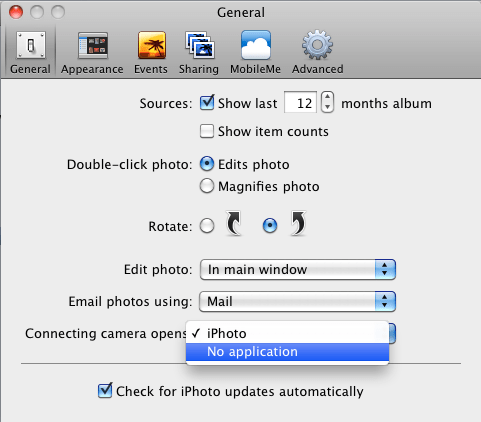Viewport: 481px width, 422px height.
Task: Click the months number field showing 12
Action: tap(300, 103)
